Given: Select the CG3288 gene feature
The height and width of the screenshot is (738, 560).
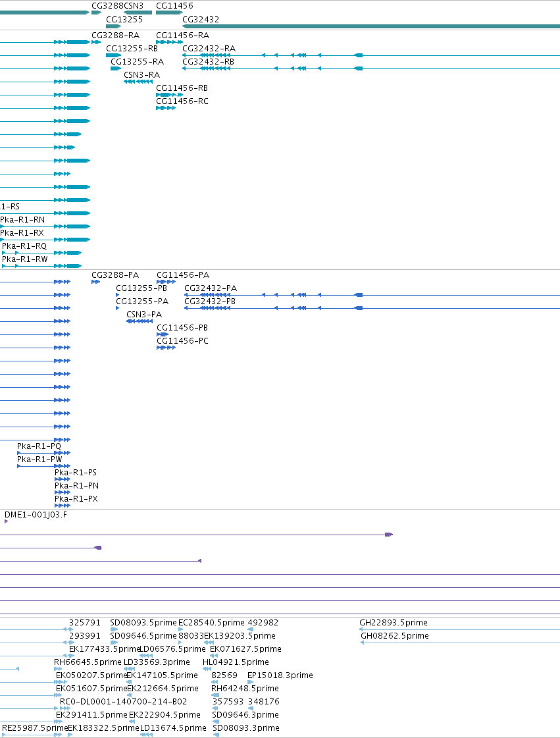Looking at the screenshot, I should 96,13.
